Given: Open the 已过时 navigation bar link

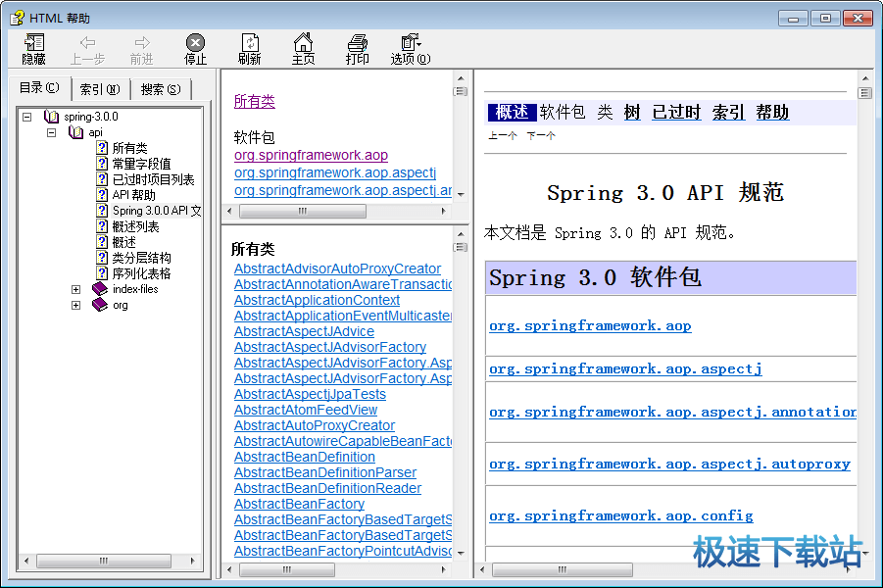Looking at the screenshot, I should [676, 112].
